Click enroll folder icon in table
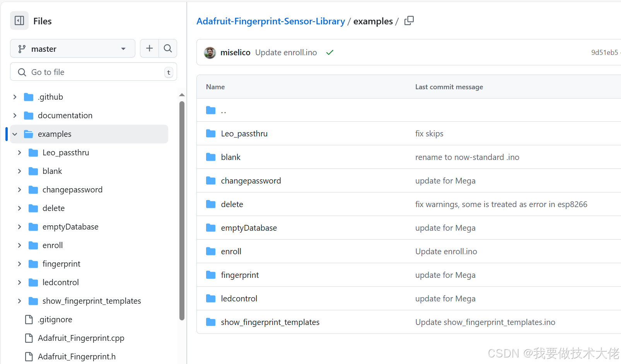621x364 pixels. click(211, 252)
